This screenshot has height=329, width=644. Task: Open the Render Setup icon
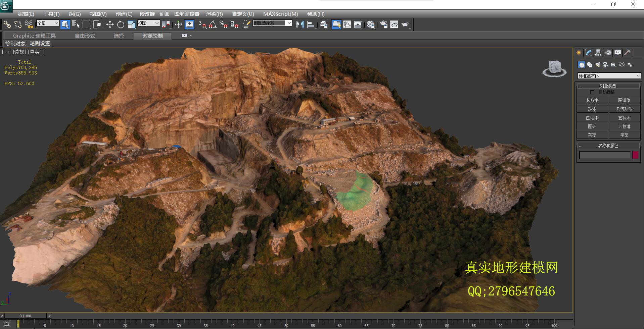[x=383, y=24]
